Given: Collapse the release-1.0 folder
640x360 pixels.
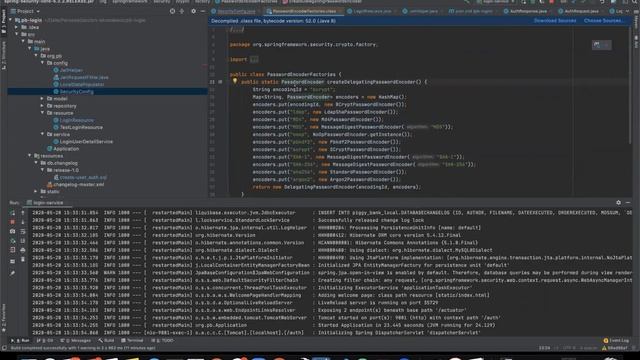Looking at the screenshot, I should [x=42, y=170].
